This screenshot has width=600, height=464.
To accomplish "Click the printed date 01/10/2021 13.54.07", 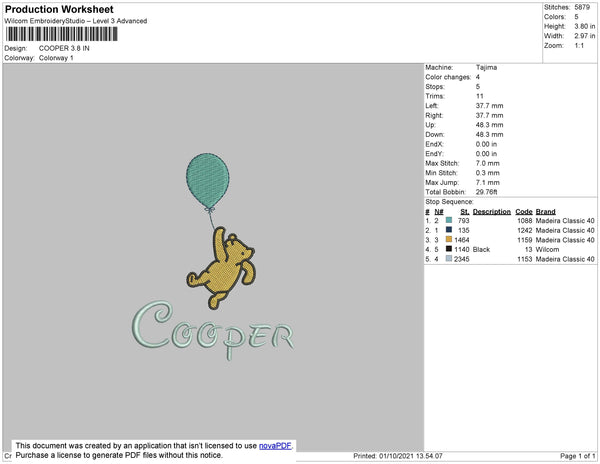I will 411,456.
